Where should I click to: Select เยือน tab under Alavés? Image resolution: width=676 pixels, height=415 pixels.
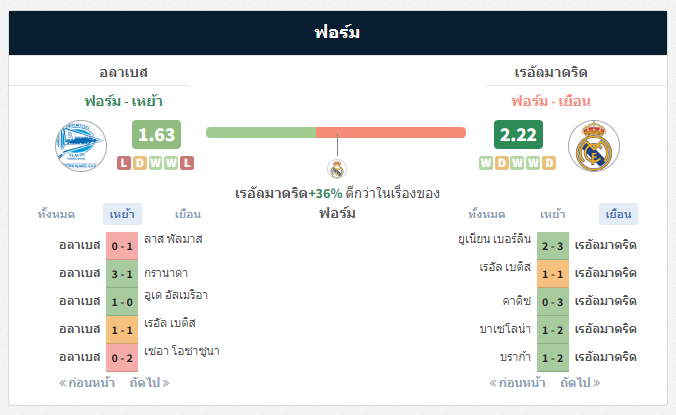point(188,214)
